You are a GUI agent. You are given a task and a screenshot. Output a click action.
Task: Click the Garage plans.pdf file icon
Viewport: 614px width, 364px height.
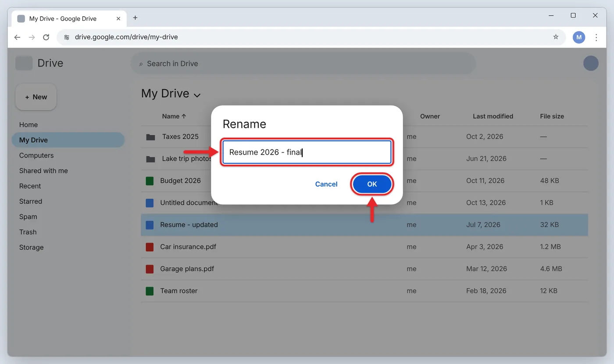pos(150,269)
